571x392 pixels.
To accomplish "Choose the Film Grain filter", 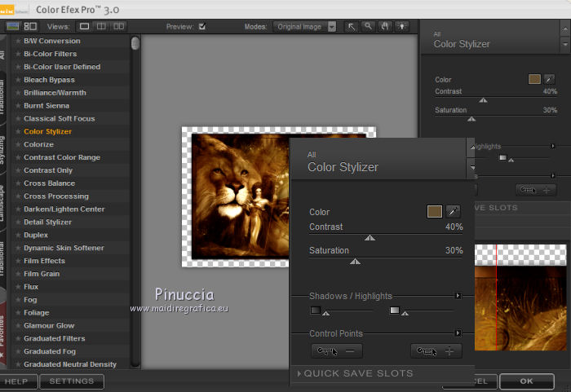I will [x=42, y=274].
